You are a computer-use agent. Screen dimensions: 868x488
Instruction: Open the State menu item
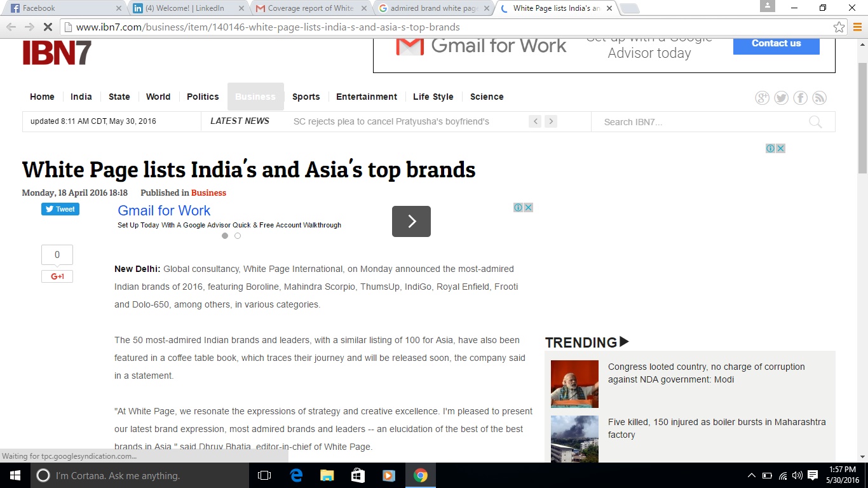[x=119, y=97]
